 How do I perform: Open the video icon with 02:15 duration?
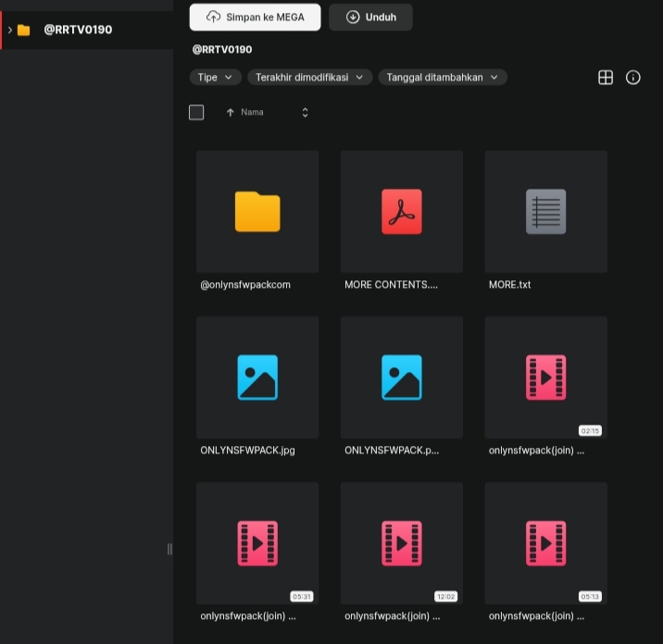pyautogui.click(x=546, y=378)
